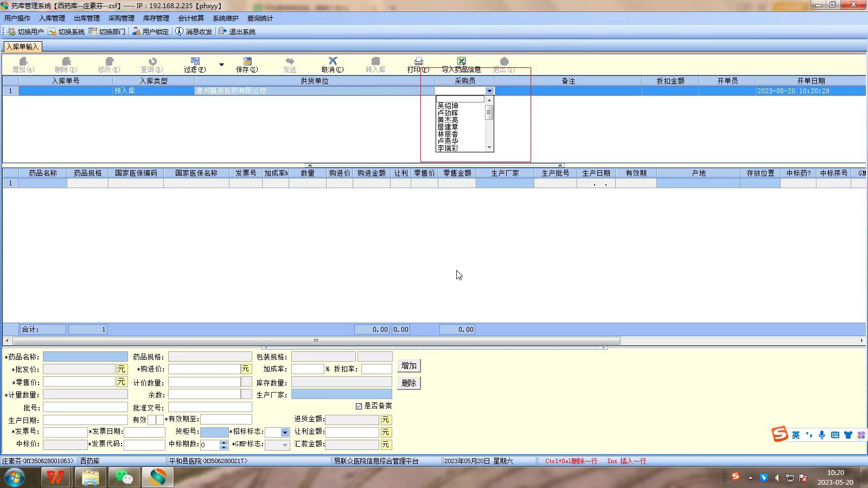Open the Sogou soft keyboard icon
The image size is (868, 488).
(x=835, y=435)
